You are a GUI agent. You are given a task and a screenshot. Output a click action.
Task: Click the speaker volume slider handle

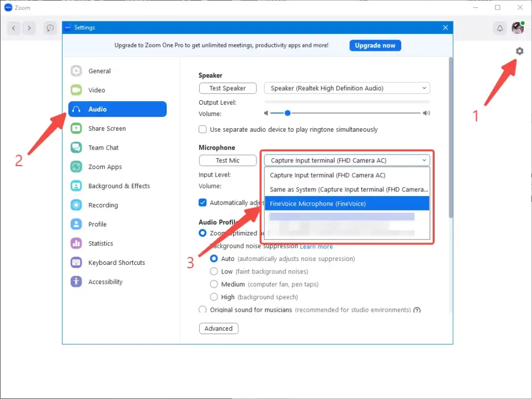coord(287,113)
